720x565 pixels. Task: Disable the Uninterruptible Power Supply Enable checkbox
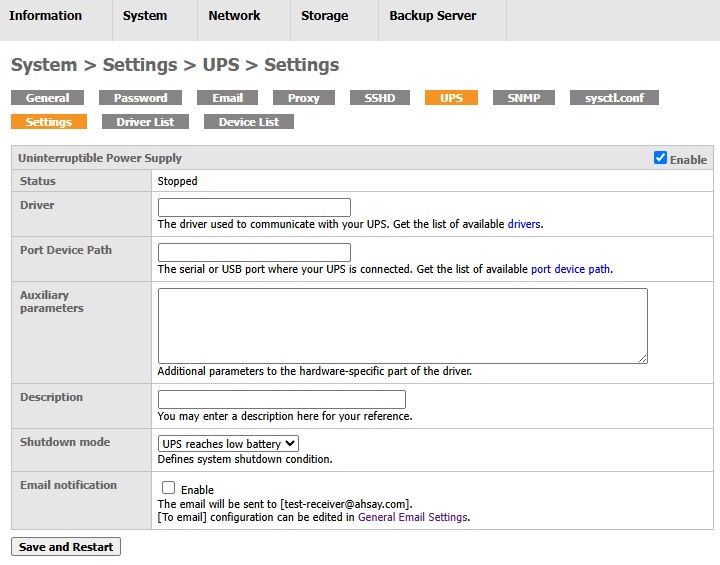tap(660, 158)
